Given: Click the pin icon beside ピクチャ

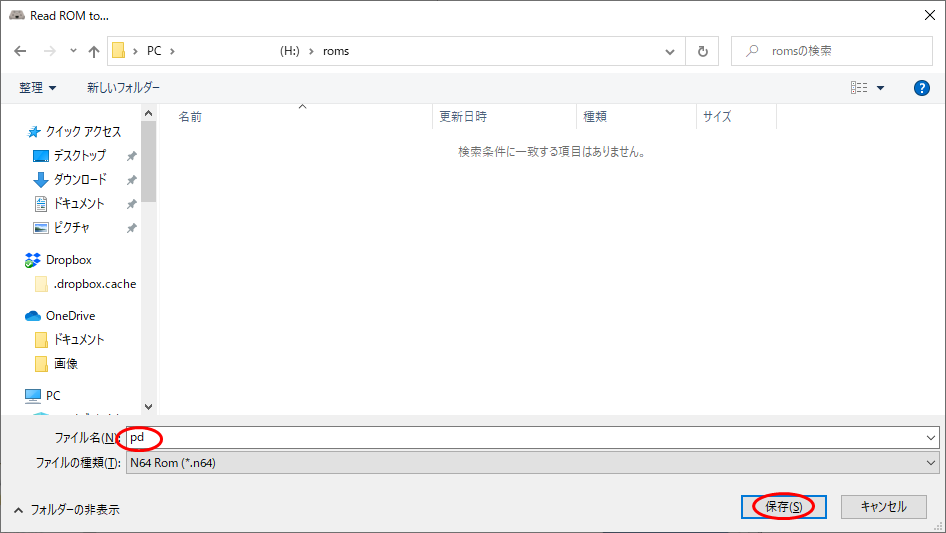Looking at the screenshot, I should [131, 229].
